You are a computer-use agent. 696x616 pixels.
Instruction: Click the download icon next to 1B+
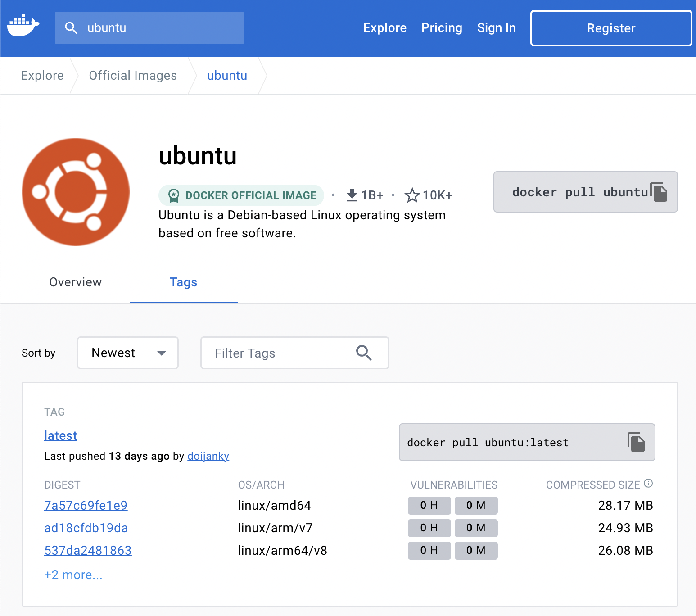click(x=352, y=195)
